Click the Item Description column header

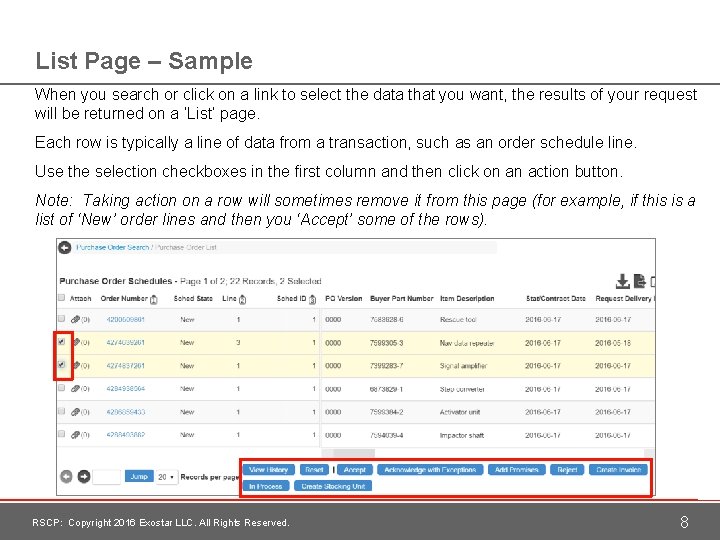click(467, 298)
